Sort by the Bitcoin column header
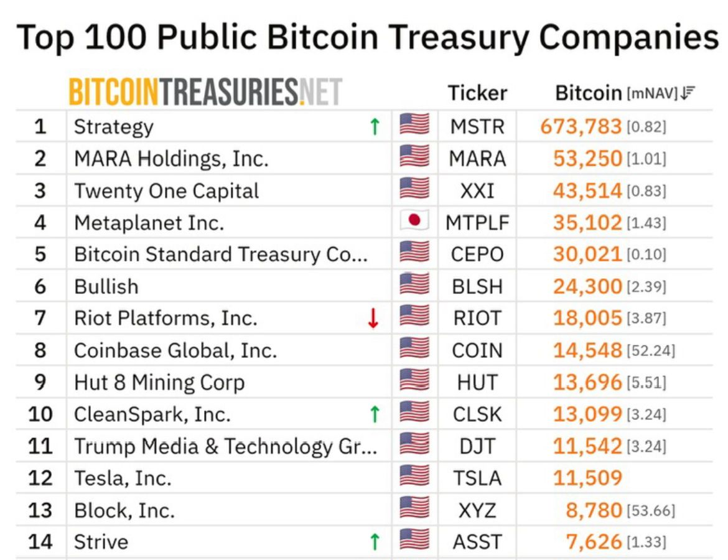 (x=588, y=93)
